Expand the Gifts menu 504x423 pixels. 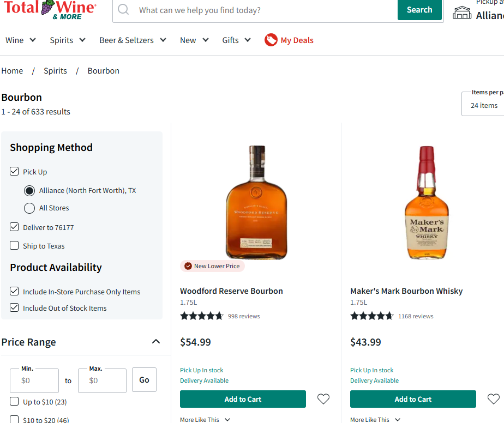tap(236, 40)
